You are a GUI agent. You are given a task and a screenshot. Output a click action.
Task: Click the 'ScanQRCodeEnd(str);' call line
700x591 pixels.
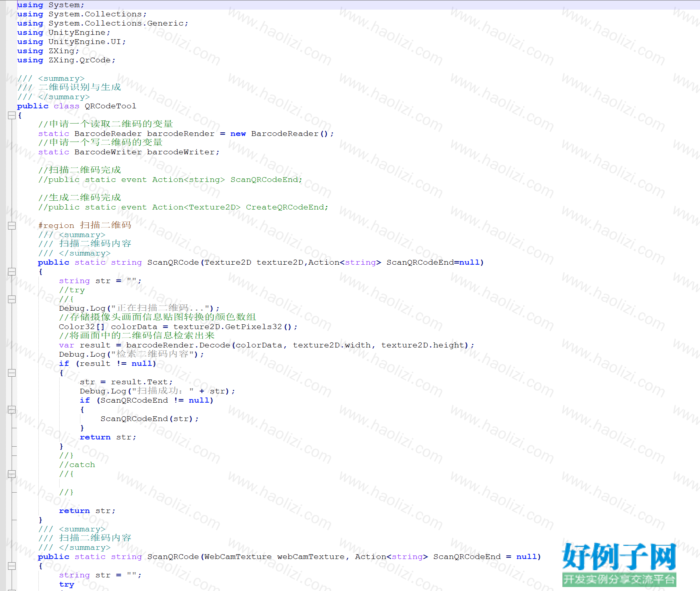point(150,419)
